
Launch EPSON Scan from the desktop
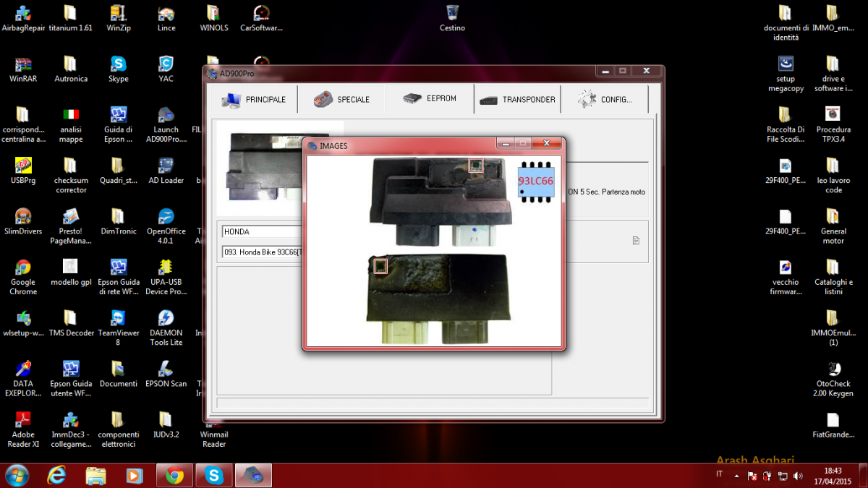[x=166, y=373]
